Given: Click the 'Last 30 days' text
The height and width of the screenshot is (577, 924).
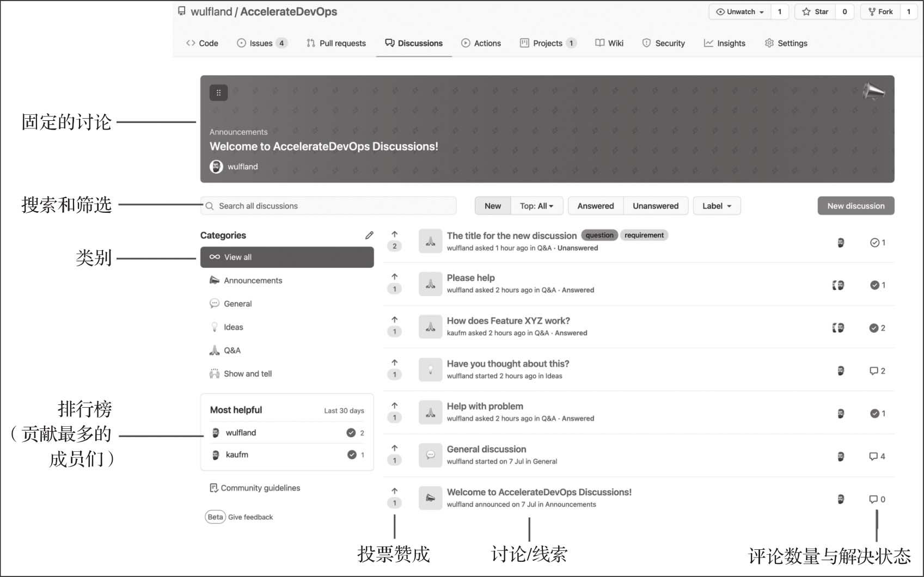Looking at the screenshot, I should tap(344, 411).
